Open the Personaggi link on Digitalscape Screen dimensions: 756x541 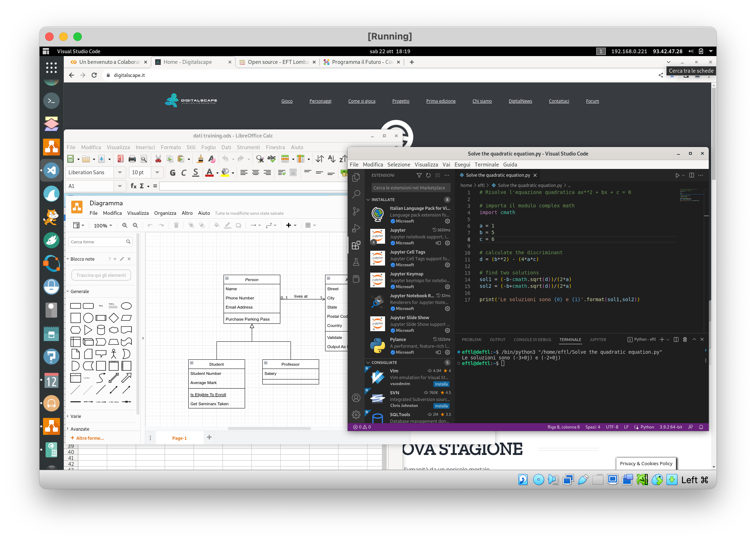pyautogui.click(x=320, y=101)
